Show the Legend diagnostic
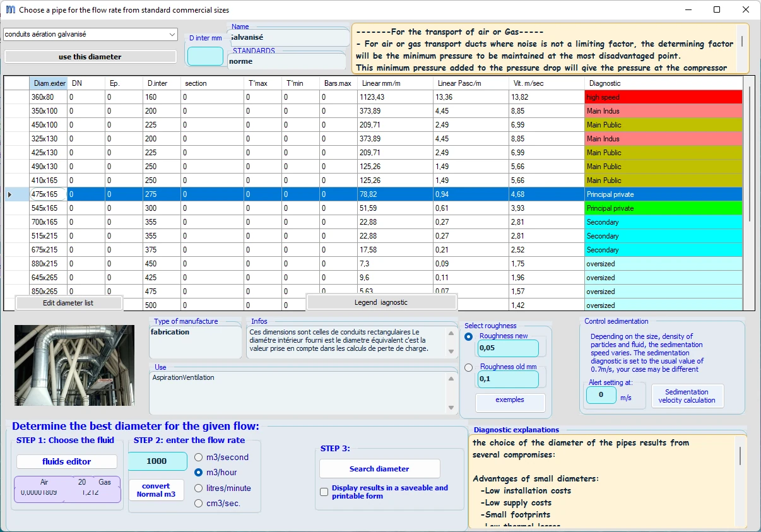The height and width of the screenshot is (532, 761). pos(381,302)
